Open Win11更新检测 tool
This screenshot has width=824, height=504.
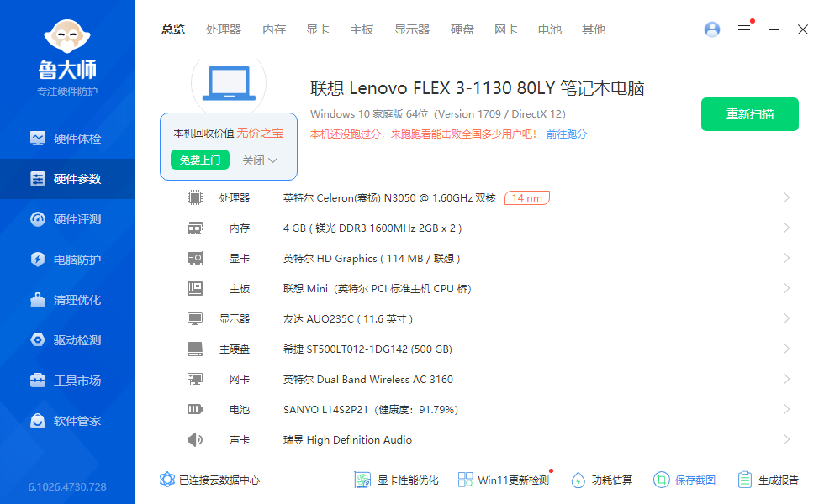coord(504,480)
